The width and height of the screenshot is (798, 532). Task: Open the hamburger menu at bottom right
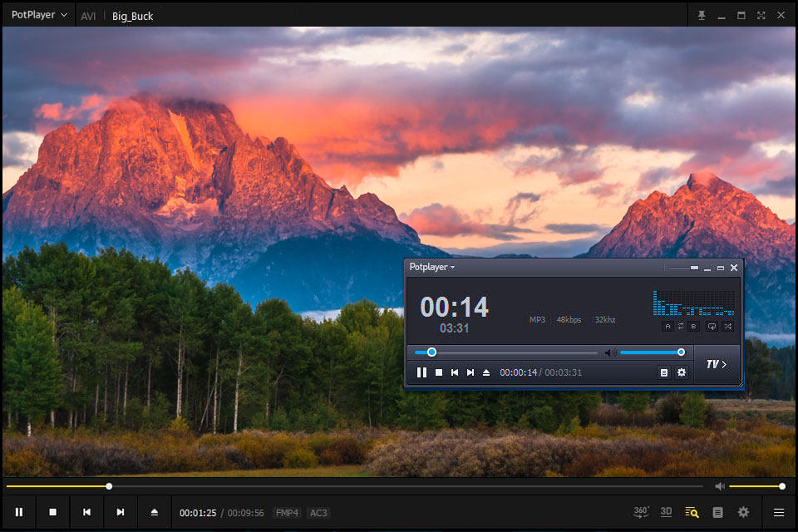779,512
